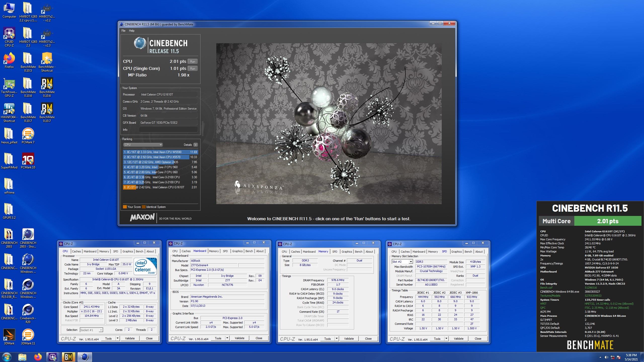Switch to the BenchMate taskbar button
This screenshot has height=362, width=644.
[x=68, y=357]
